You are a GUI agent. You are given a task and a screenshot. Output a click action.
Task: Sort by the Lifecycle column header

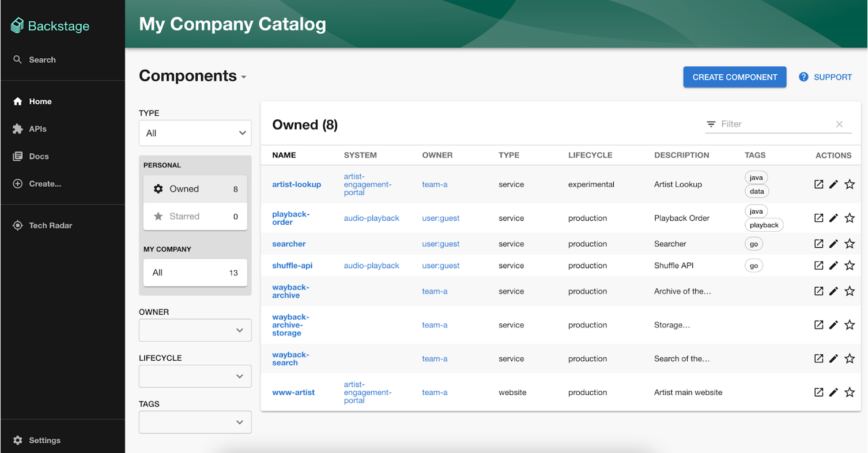590,155
